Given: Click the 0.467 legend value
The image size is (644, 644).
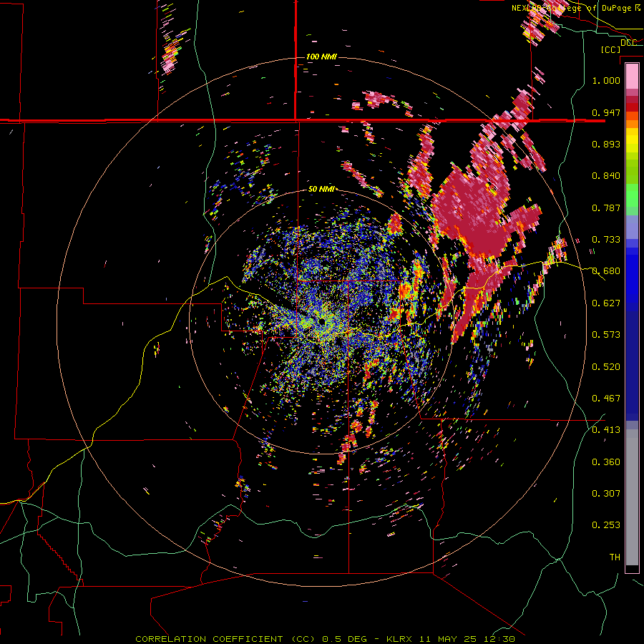Looking at the screenshot, I should tap(606, 399).
